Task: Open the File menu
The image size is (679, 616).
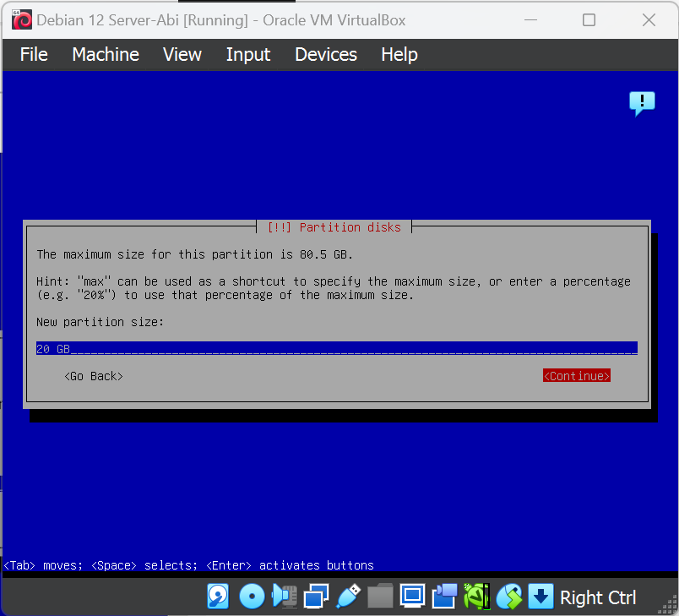Action: click(34, 55)
